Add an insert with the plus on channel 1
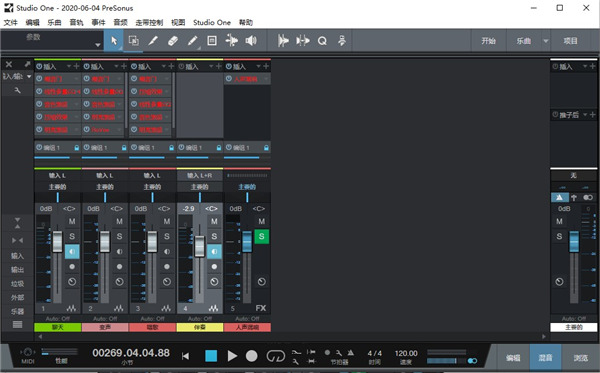This screenshot has width=600, height=373. coord(76,66)
